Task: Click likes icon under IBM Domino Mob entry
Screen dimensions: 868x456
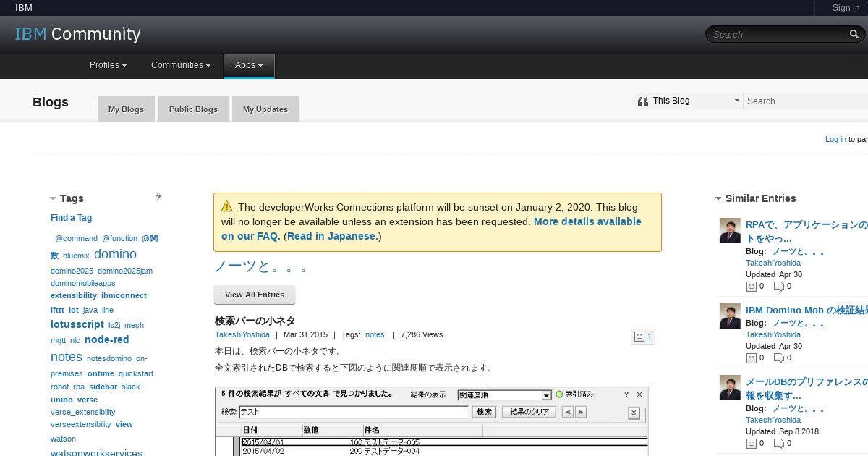Action: pyautogui.click(x=751, y=358)
